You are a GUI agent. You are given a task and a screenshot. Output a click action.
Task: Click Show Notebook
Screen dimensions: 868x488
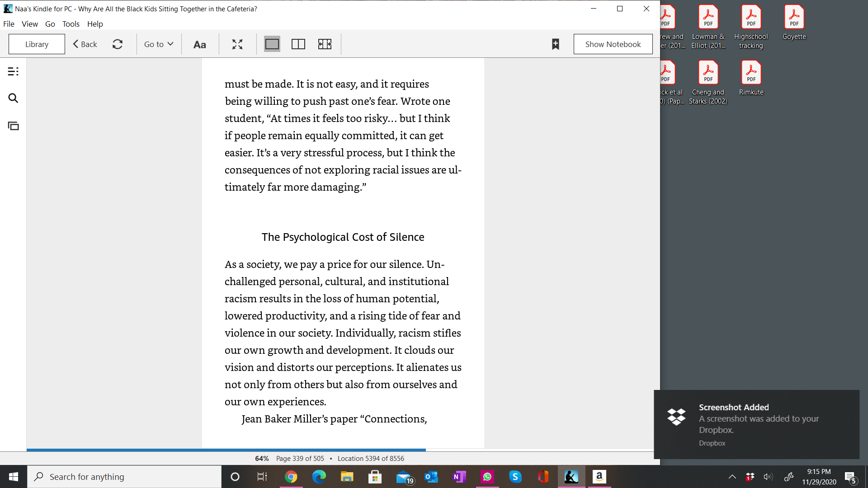[613, 44]
